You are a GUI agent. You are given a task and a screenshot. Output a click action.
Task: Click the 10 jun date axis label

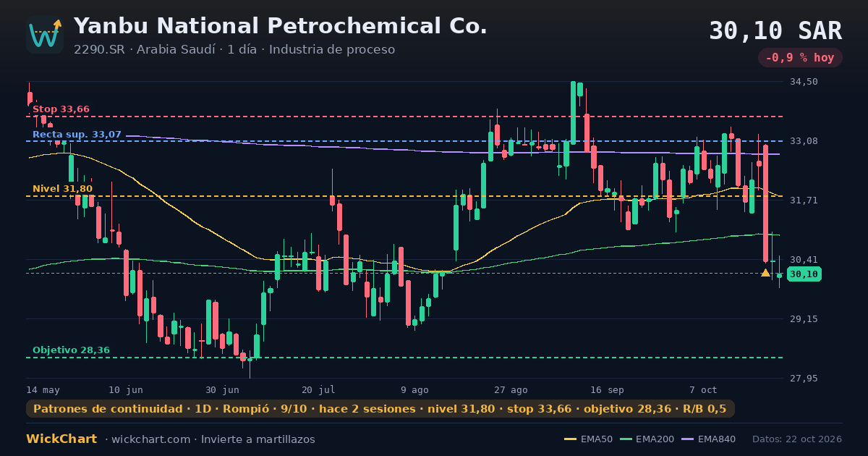pos(126,389)
